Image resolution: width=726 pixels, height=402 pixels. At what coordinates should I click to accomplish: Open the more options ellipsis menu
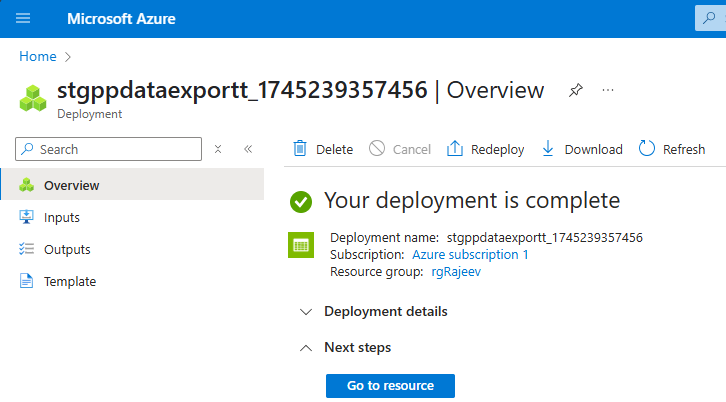[x=607, y=90]
